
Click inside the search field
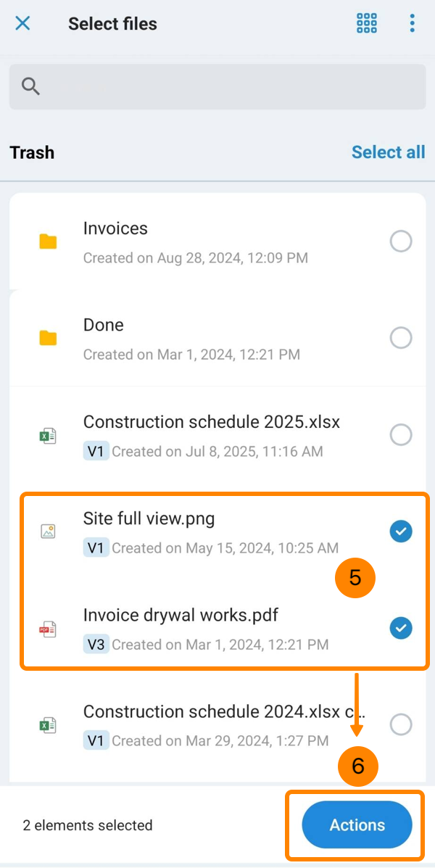[x=232, y=86]
